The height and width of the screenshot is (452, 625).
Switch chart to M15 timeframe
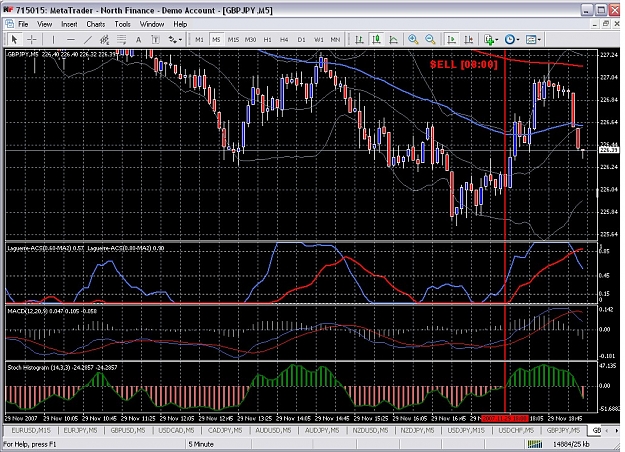point(233,39)
